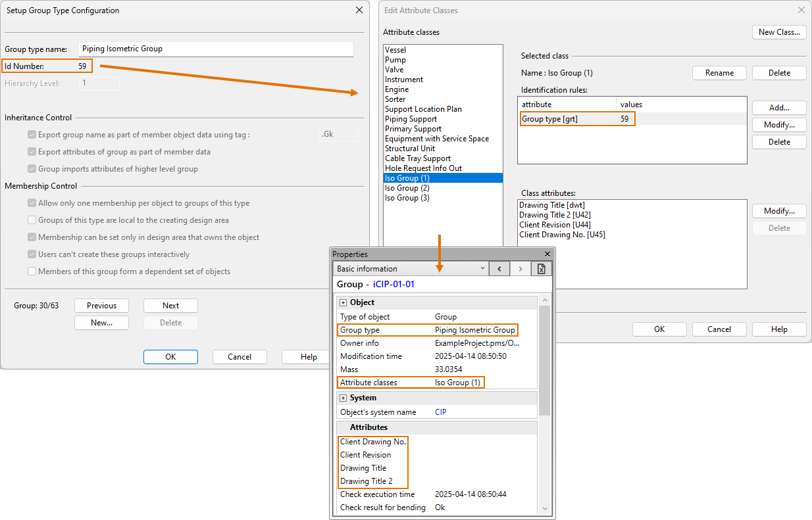Viewport: 812px width, 520px height.
Task: Expand the Object section plus icon
Action: click(x=343, y=302)
